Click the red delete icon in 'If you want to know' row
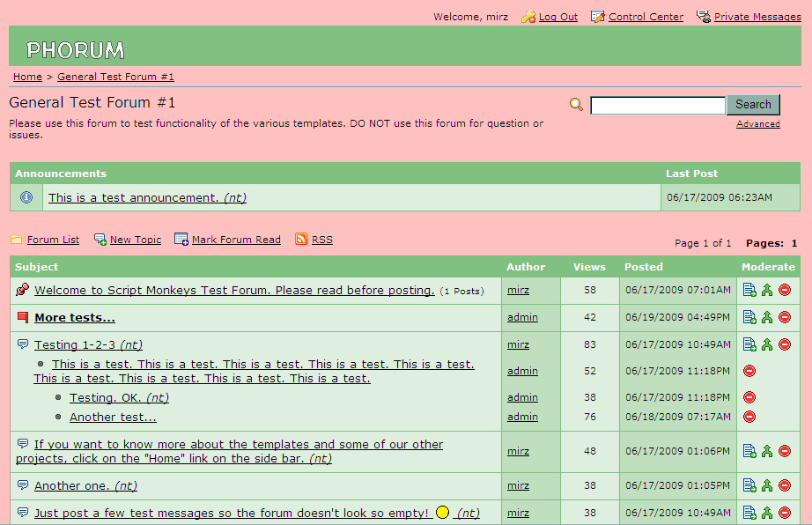The width and height of the screenshot is (812, 525). click(785, 451)
